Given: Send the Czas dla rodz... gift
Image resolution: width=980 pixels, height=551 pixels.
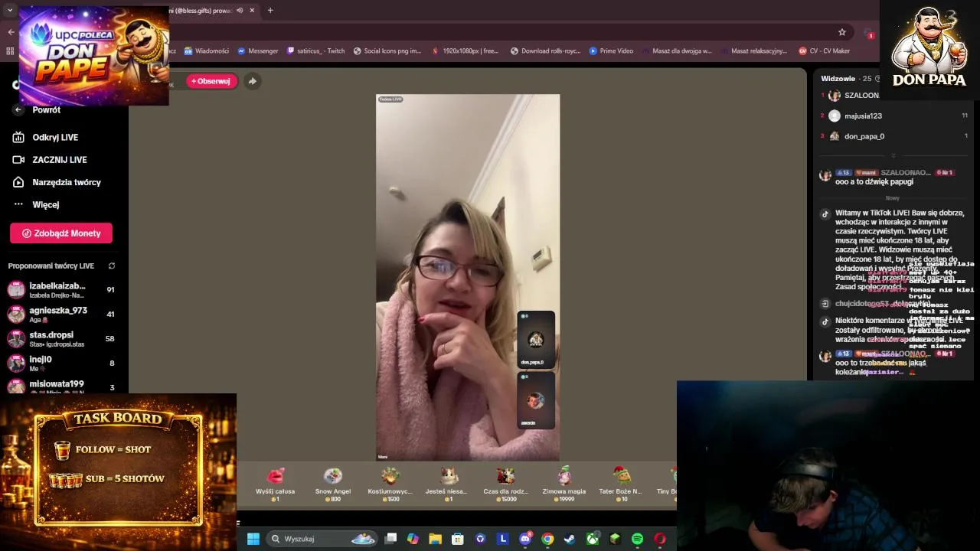Looking at the screenshot, I should [505, 484].
